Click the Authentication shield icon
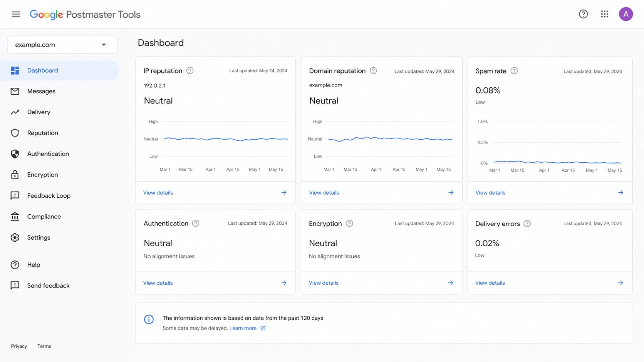This screenshot has width=644, height=362. 15,154
